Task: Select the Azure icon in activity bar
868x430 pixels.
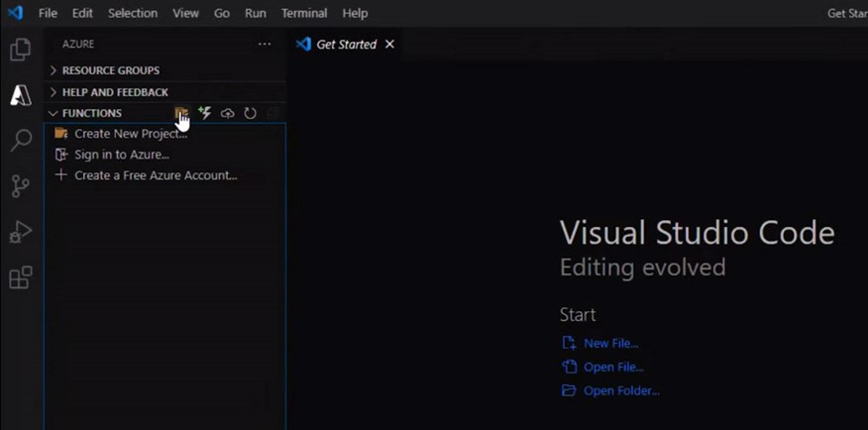Action: [x=21, y=95]
